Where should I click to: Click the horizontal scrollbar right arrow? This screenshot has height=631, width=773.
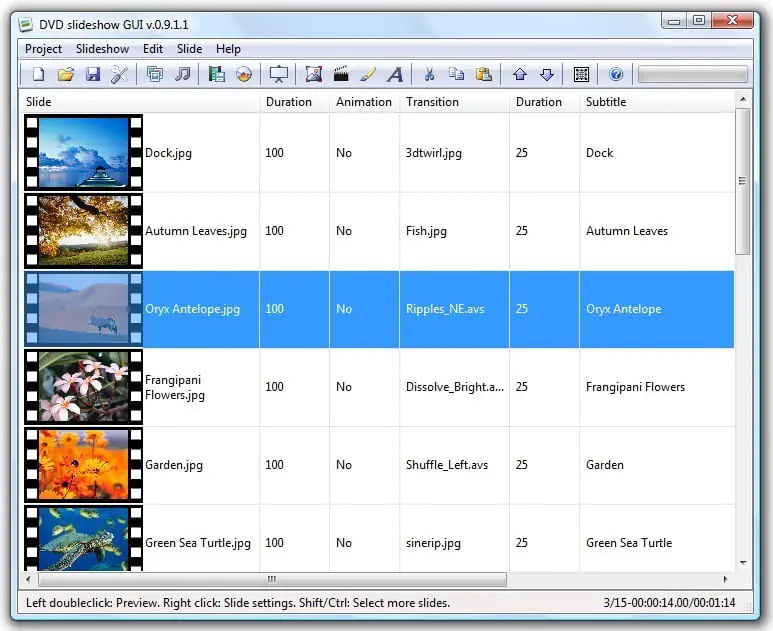coord(726,579)
